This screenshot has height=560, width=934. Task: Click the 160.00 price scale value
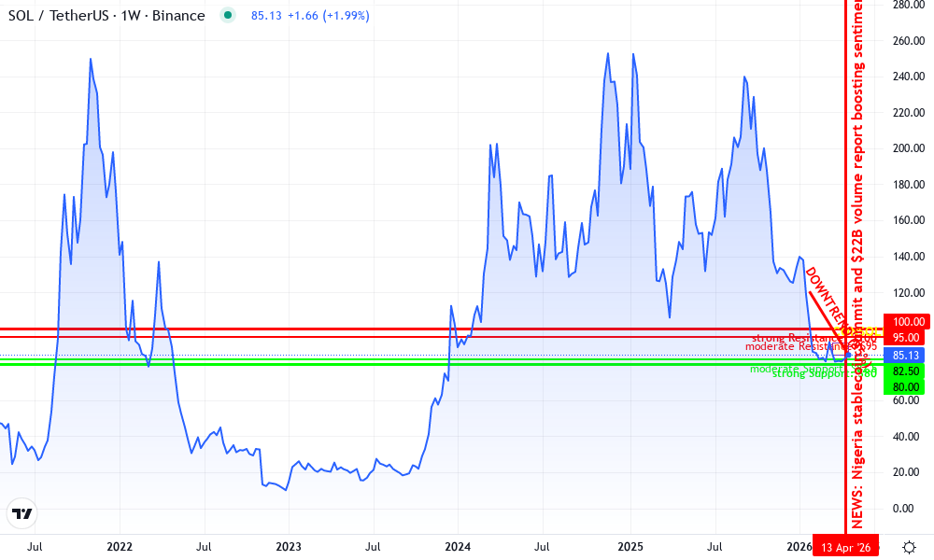point(909,220)
